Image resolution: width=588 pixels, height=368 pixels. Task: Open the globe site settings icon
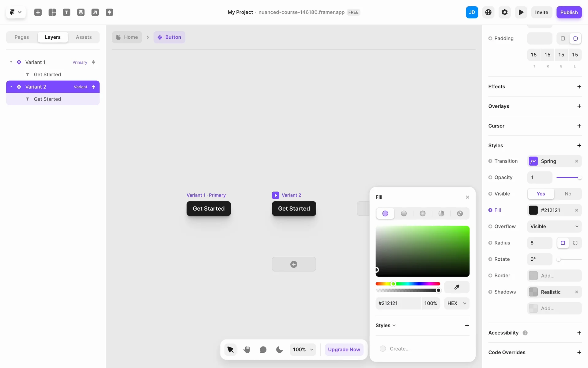(488, 12)
